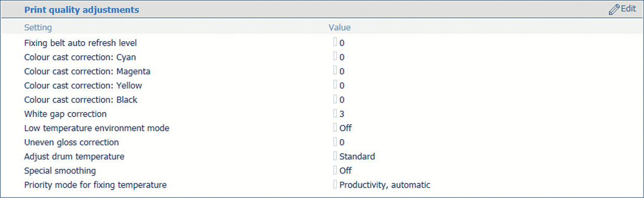Click the Edit pencil icon
This screenshot has height=198, width=644.
click(x=614, y=9)
